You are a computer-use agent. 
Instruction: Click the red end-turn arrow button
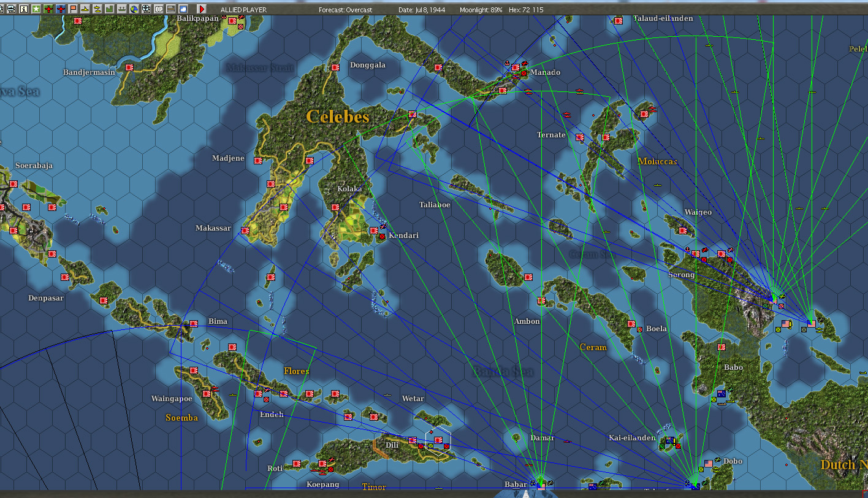[201, 9]
